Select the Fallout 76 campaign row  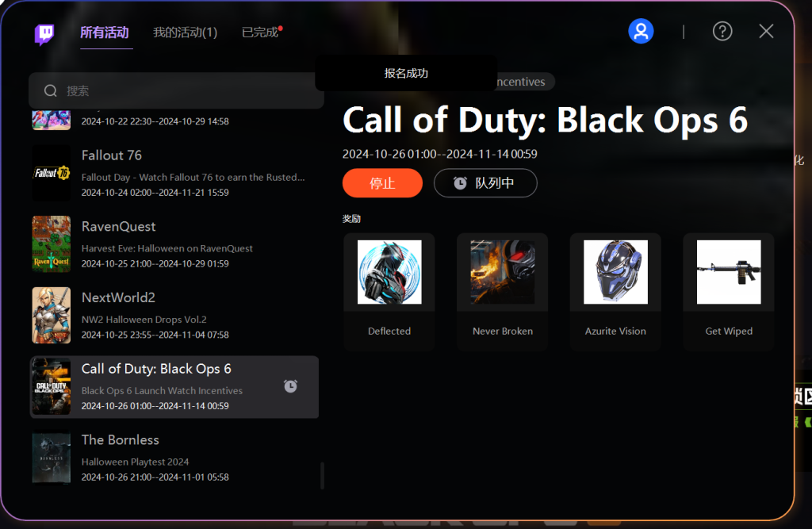coord(174,173)
